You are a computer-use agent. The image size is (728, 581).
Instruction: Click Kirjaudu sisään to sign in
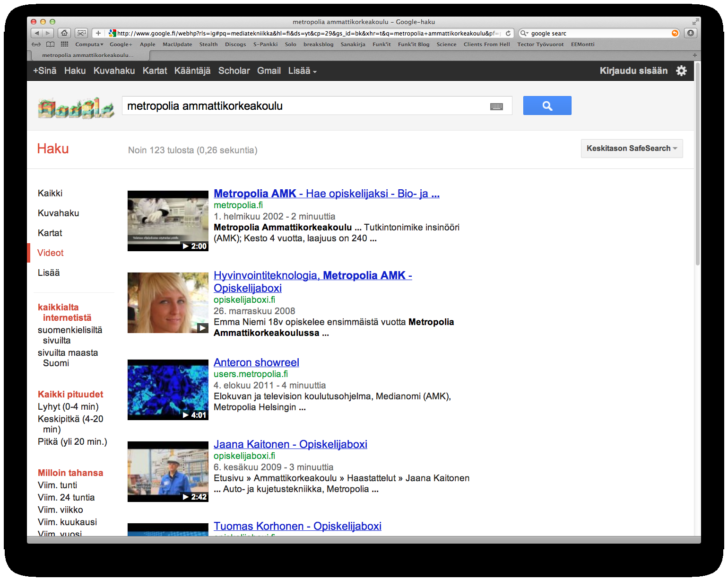click(633, 70)
